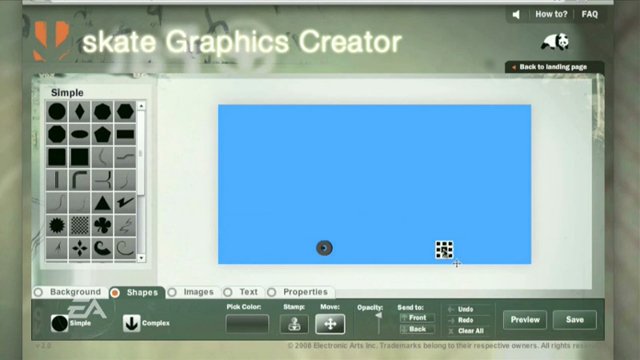Choose the wide rectangle shape
Viewport: 640px width, 360px height.
coord(125,134)
